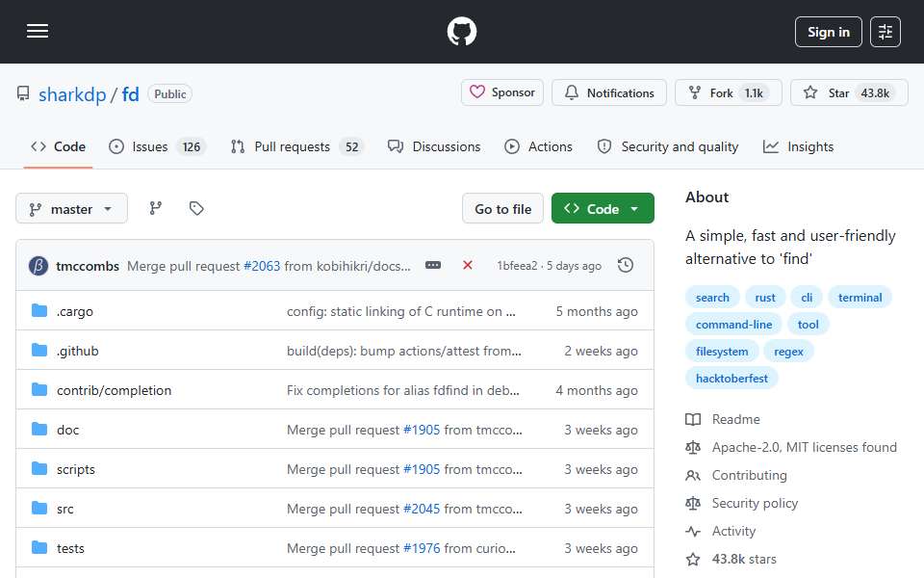View failed checks red X status
This screenshot has width=924, height=578.
point(468,266)
